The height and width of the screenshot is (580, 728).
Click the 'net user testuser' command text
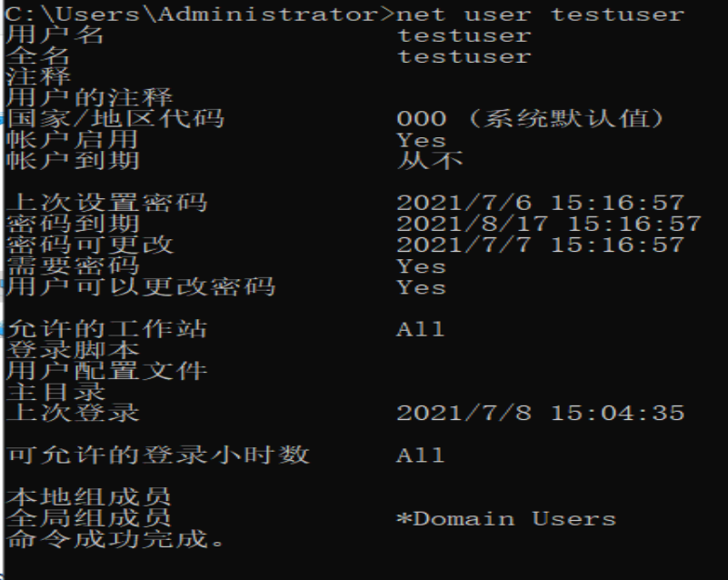(x=541, y=15)
